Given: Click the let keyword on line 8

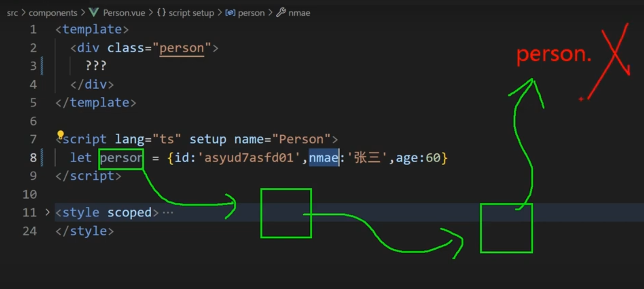Looking at the screenshot, I should tap(81, 158).
